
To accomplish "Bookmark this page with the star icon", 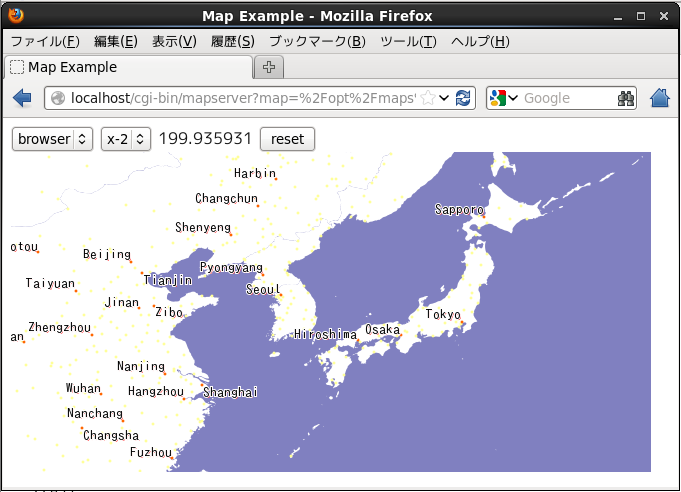I will point(428,98).
